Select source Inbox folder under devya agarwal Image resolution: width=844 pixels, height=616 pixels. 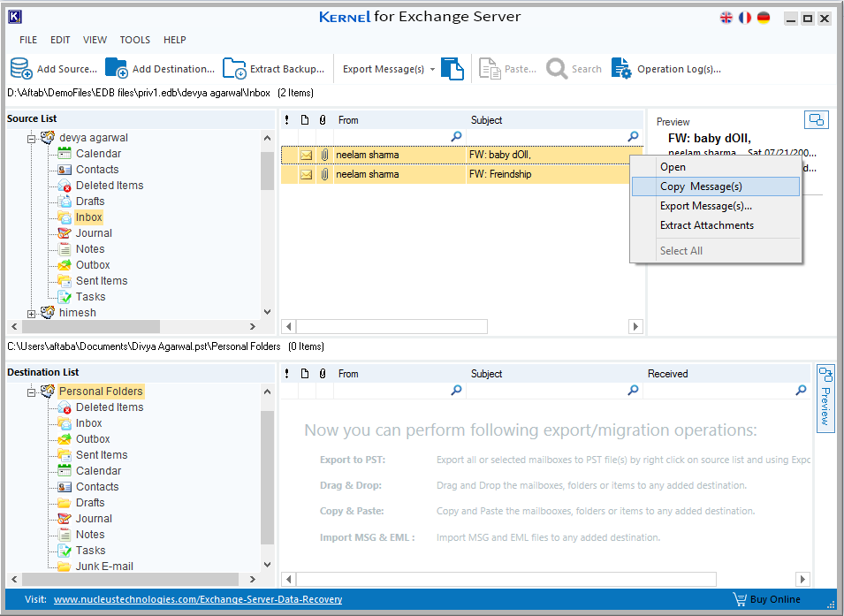[x=88, y=217]
